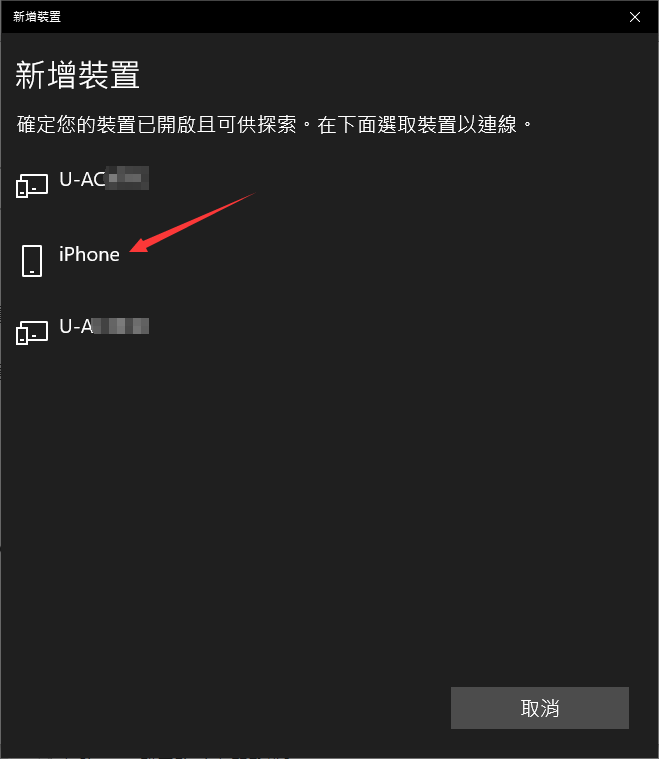Click the 連線 word ending the instruction

497,125
